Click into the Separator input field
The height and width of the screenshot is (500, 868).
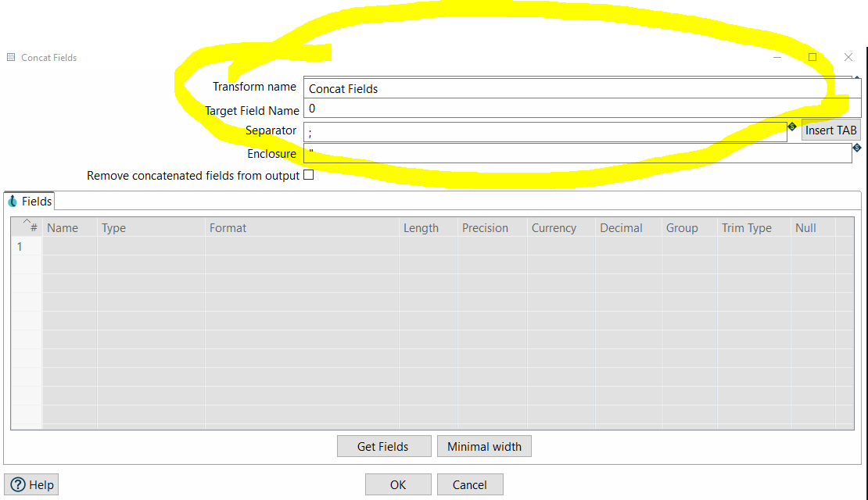[545, 131]
